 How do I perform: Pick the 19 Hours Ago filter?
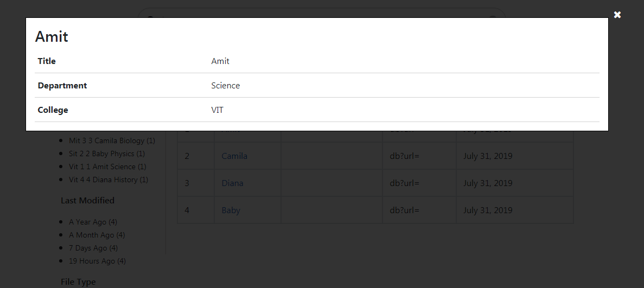pos(97,261)
